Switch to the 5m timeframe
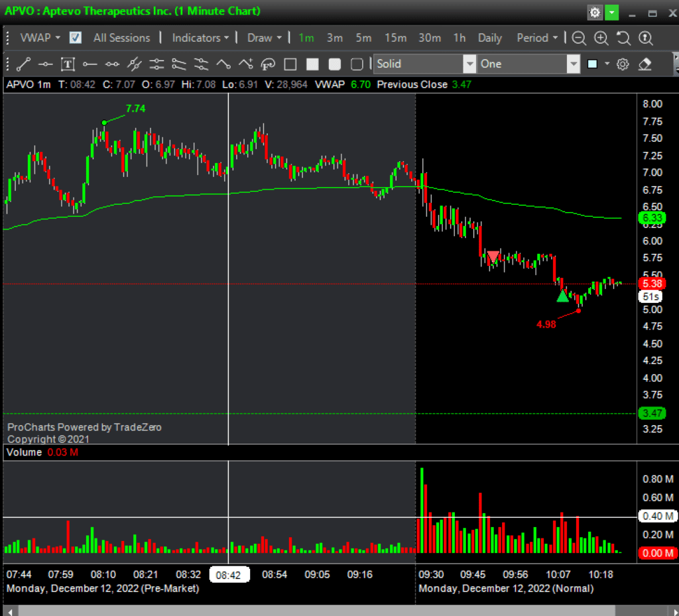 363,38
